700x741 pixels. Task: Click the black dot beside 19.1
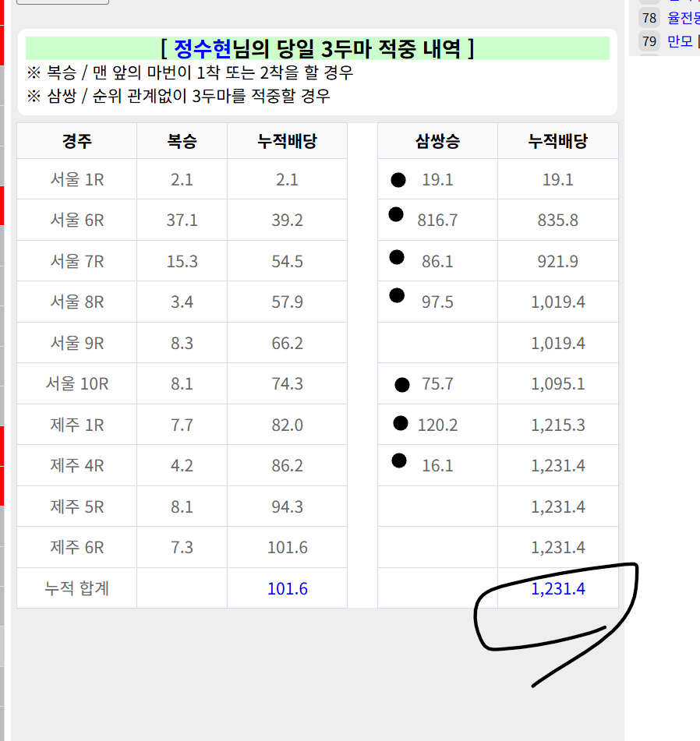398,180
